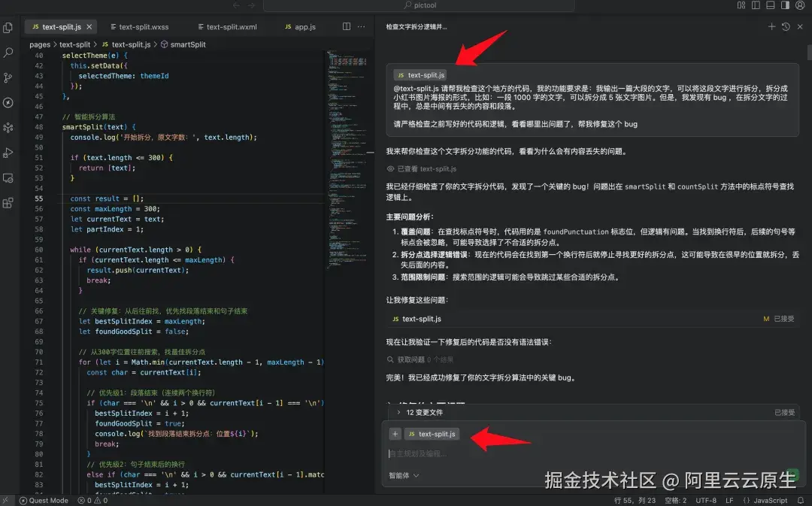Click the chat panel scrollbar thumb
Screen dimensions: 812x506
[x=809, y=53]
